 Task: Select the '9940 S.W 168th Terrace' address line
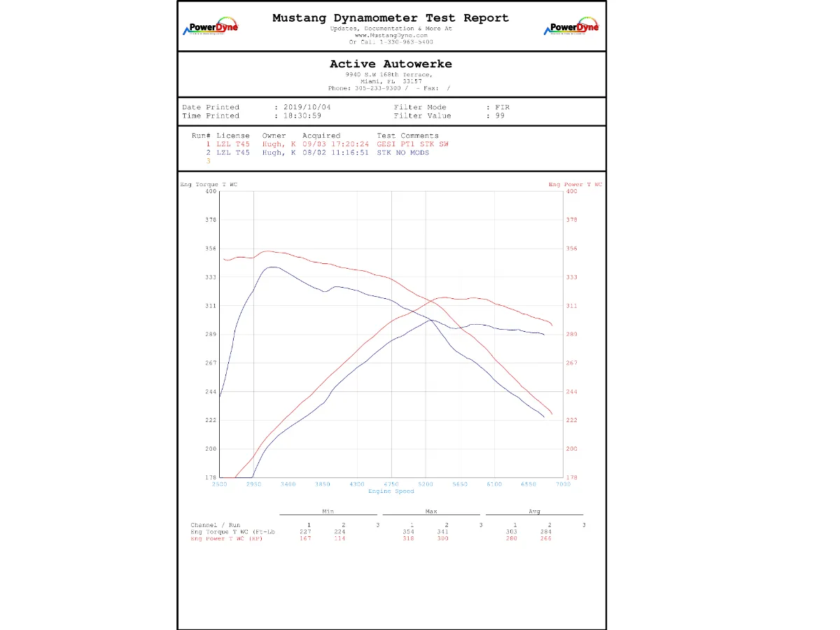point(388,75)
